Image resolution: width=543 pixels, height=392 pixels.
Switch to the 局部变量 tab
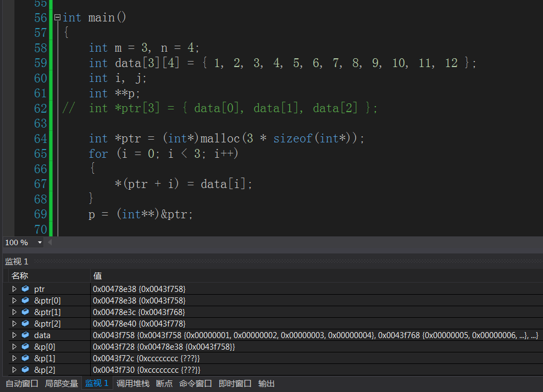pyautogui.click(x=62, y=384)
